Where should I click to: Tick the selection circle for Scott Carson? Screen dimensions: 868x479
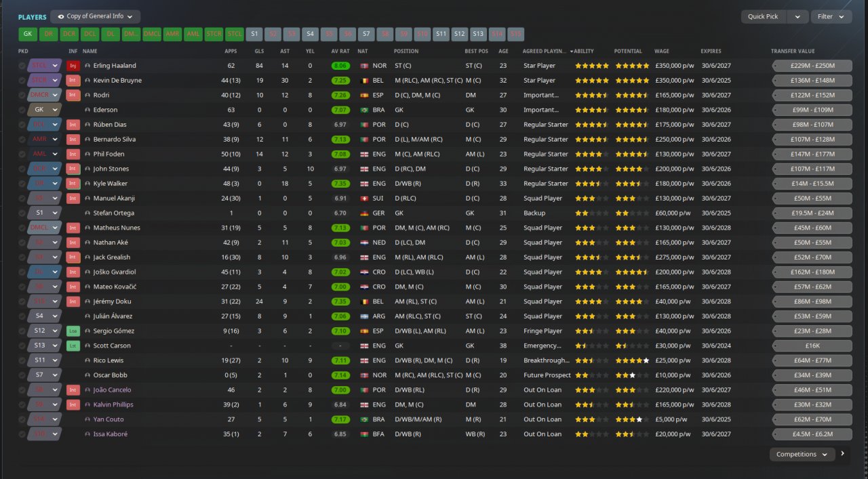(x=22, y=346)
